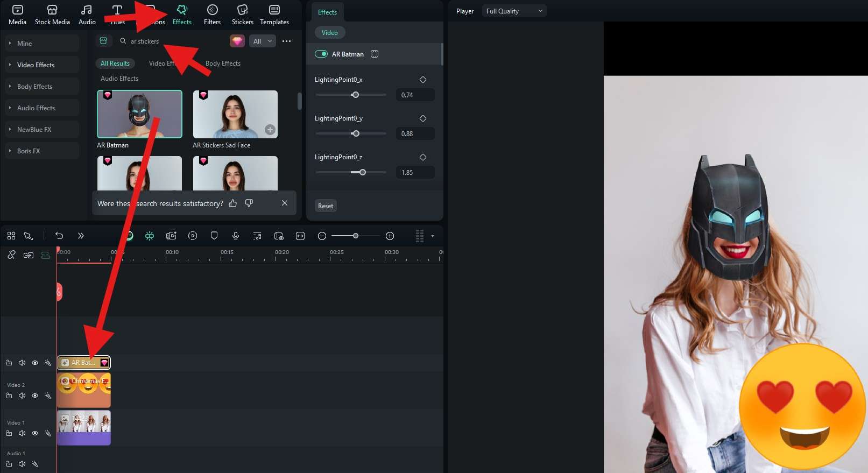Add keyframe for LightingPoint0_z
Image resolution: width=868 pixels, height=473 pixels.
[x=423, y=157]
